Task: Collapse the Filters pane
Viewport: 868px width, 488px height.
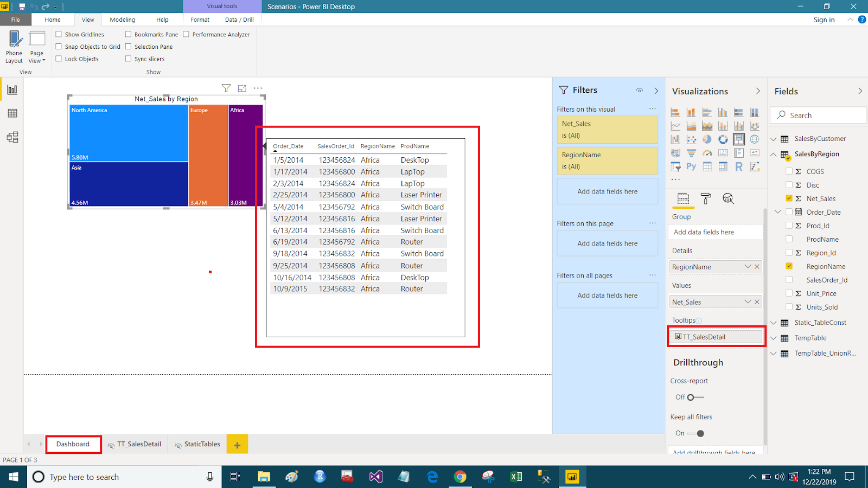Action: point(656,91)
